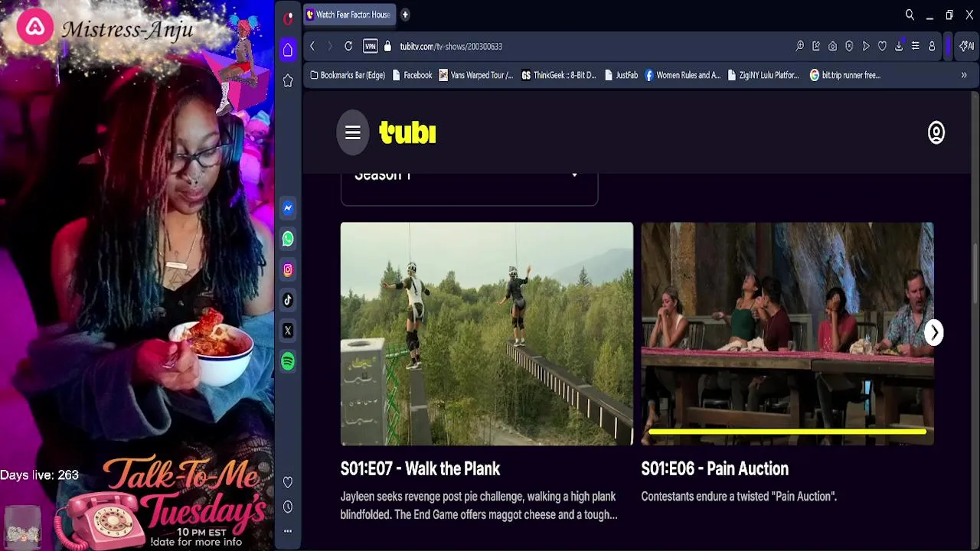980x551 pixels.
Task: Open zoom magnifier in address bar
Action: coord(800,46)
